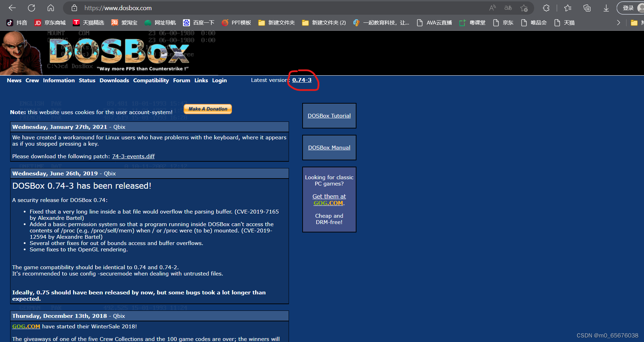Image resolution: width=644 pixels, height=342 pixels.
Task: Open the DOSBox Tutorial link
Action: (x=329, y=116)
